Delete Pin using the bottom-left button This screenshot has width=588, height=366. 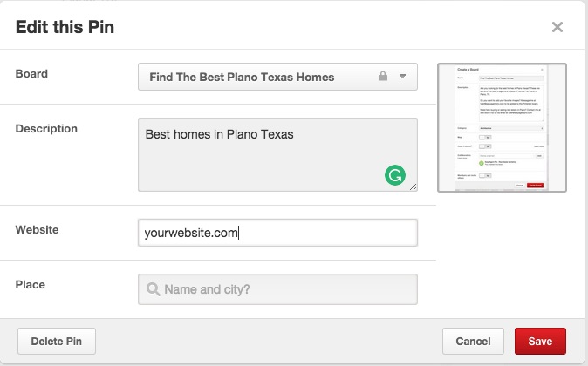pos(57,342)
